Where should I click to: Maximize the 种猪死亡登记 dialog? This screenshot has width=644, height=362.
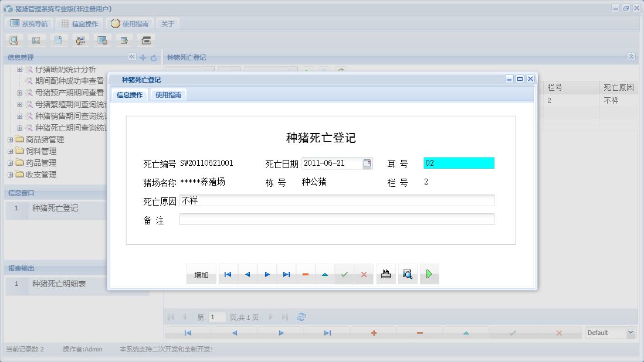[x=520, y=78]
